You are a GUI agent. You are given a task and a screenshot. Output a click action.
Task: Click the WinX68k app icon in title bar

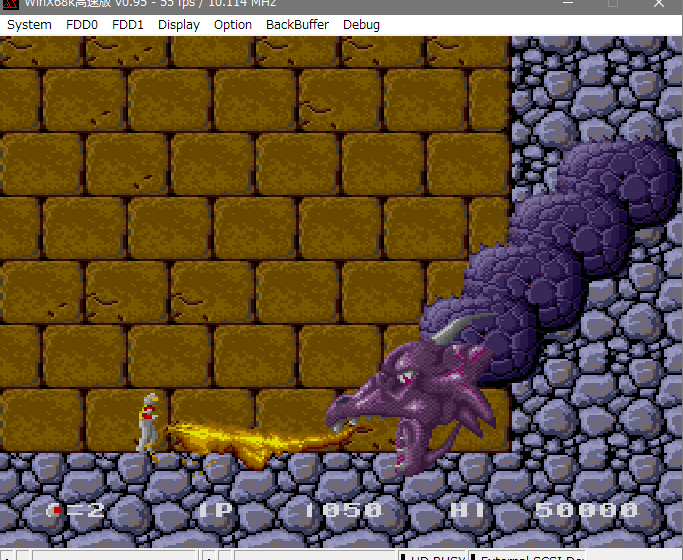(x=10, y=4)
